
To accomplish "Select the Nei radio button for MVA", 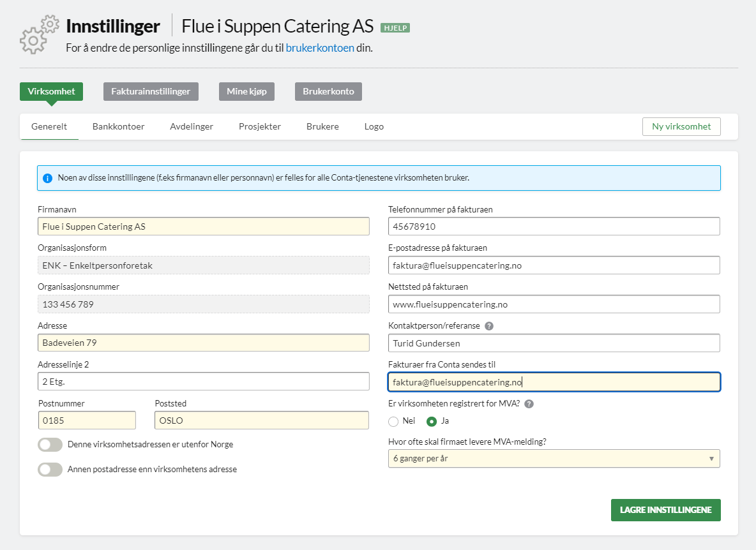I will pos(393,421).
